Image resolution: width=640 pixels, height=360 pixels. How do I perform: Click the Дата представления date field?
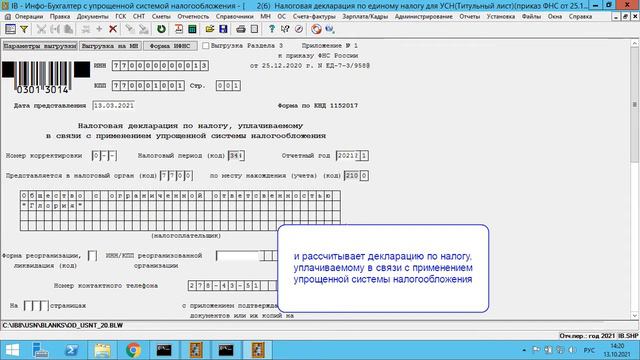pos(113,106)
